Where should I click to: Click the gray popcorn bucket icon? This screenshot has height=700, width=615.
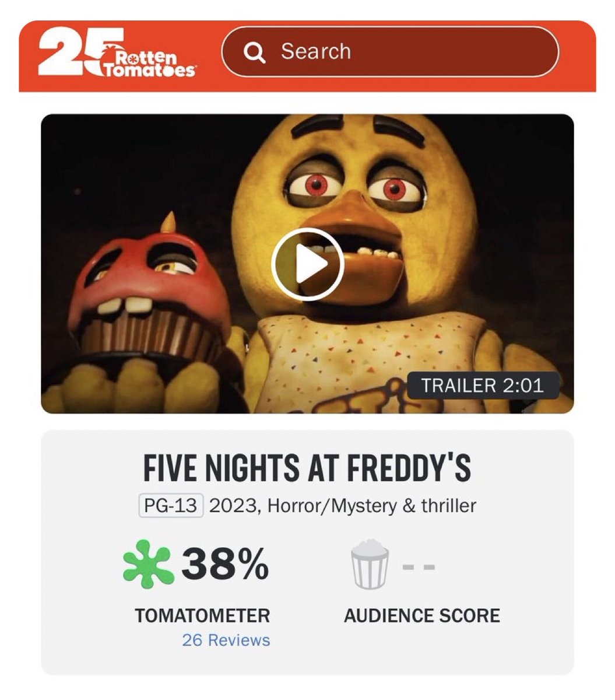(370, 564)
